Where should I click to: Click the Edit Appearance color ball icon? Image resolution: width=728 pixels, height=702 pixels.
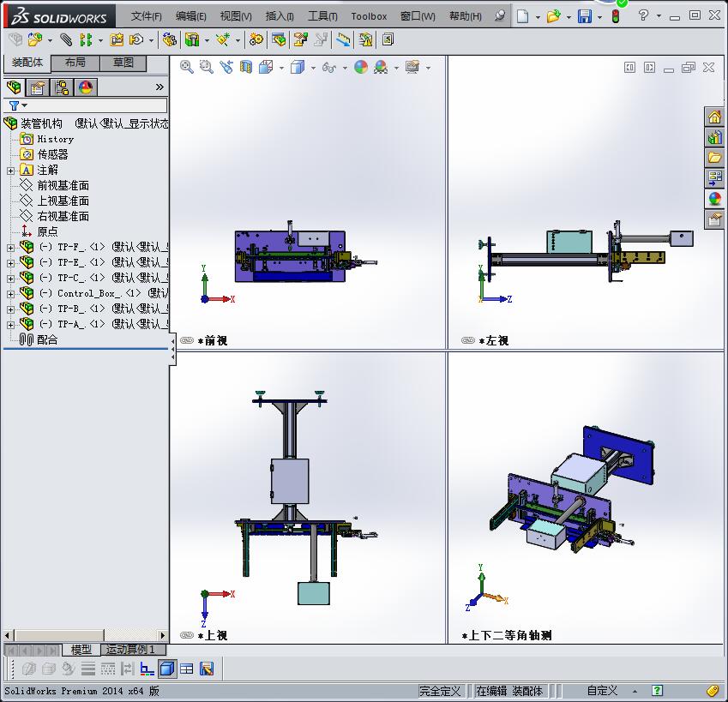point(361,67)
